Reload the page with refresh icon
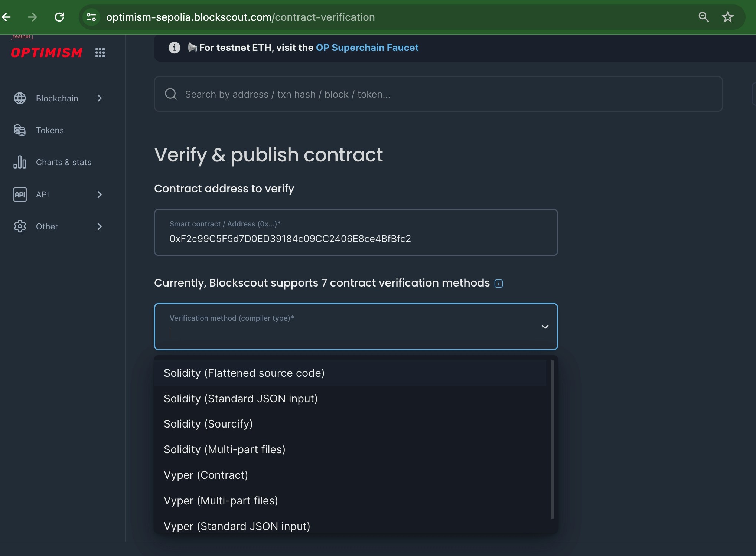The height and width of the screenshot is (556, 756). (59, 17)
